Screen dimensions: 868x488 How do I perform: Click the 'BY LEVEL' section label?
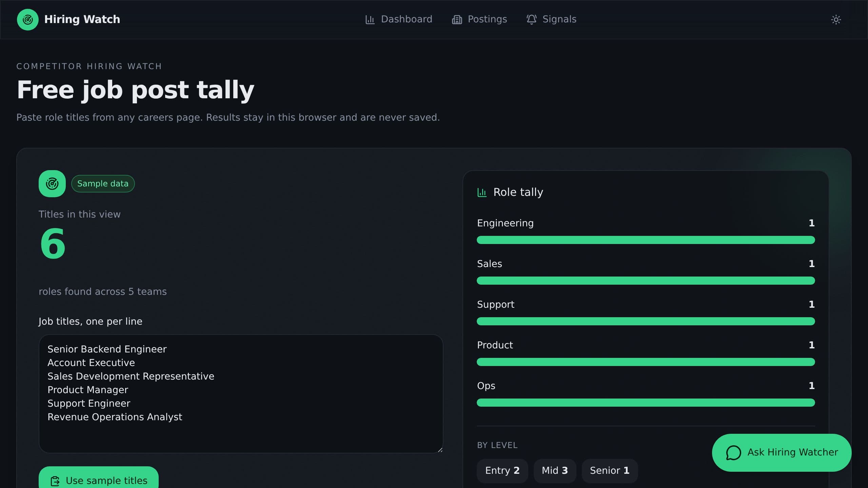(x=497, y=445)
